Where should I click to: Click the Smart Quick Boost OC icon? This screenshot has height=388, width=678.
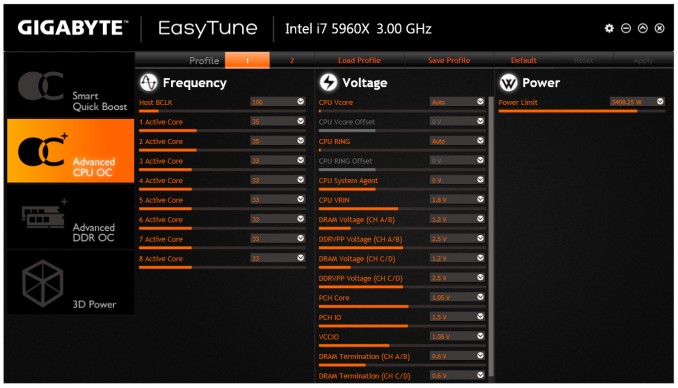click(x=41, y=86)
